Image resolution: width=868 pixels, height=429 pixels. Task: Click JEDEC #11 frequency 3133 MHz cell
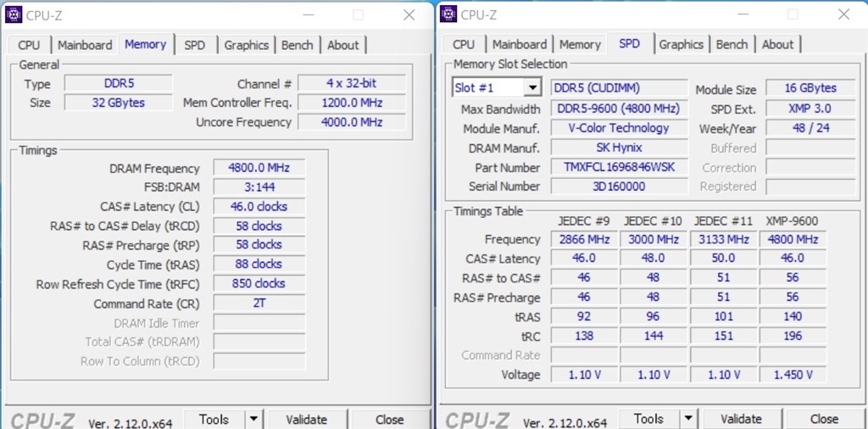[x=723, y=239]
